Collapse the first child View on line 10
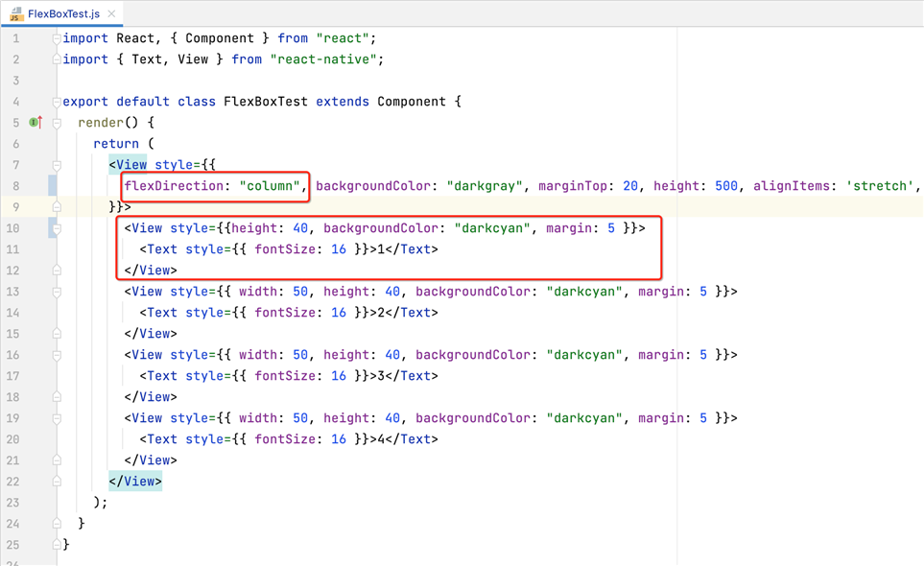 click(x=57, y=228)
